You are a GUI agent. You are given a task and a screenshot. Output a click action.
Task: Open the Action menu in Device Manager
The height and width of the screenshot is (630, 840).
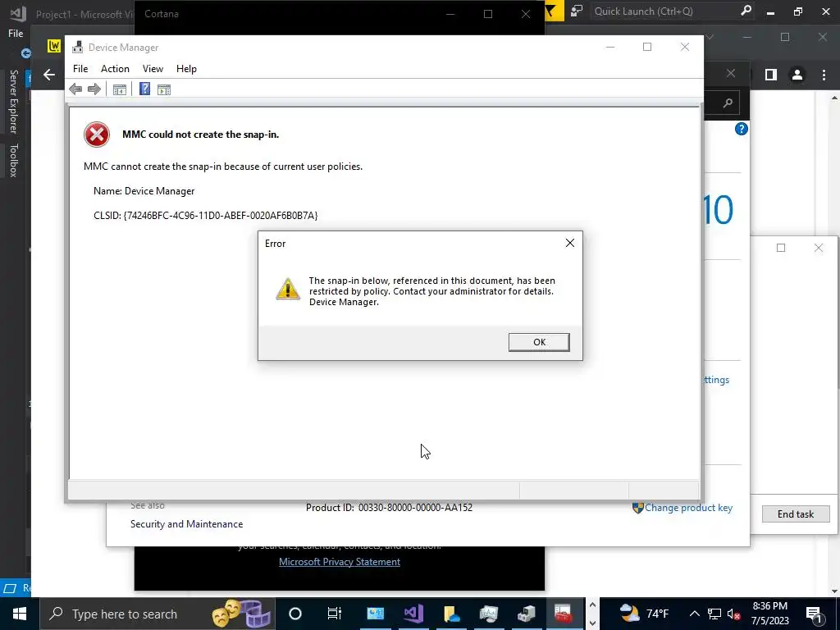click(115, 69)
